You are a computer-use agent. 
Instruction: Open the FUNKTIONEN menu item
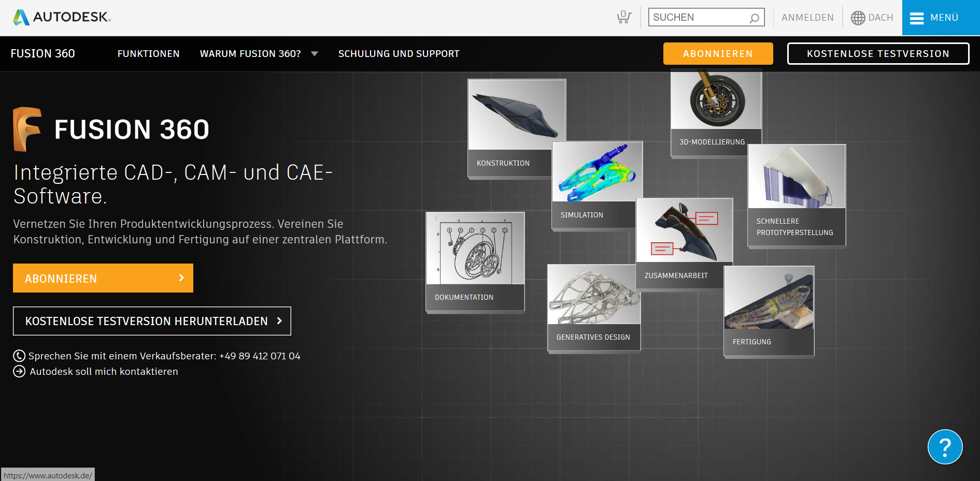pos(148,54)
